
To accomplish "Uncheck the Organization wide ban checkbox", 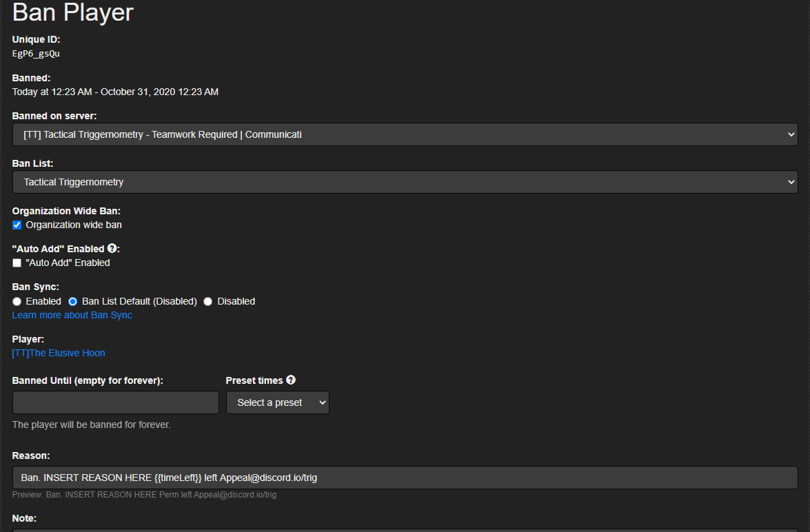I will coord(17,225).
